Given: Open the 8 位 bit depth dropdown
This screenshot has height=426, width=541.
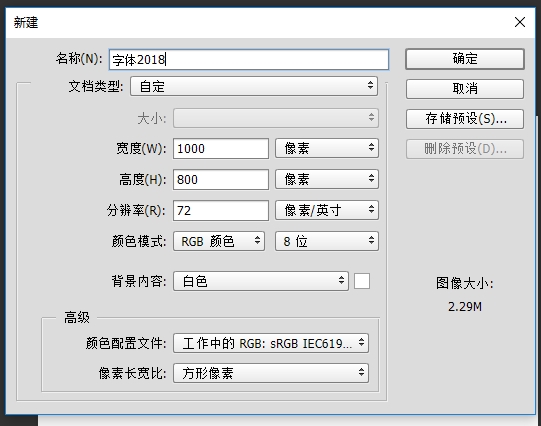Looking at the screenshot, I should [327, 241].
